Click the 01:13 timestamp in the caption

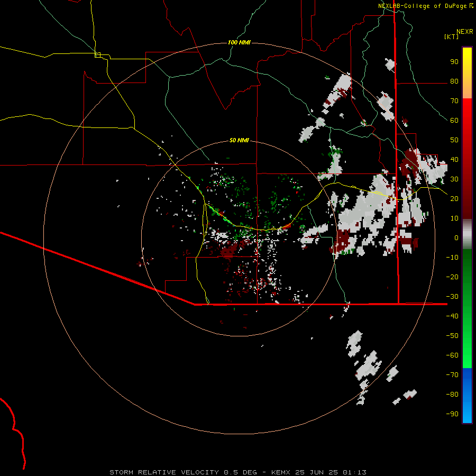click(x=354, y=472)
